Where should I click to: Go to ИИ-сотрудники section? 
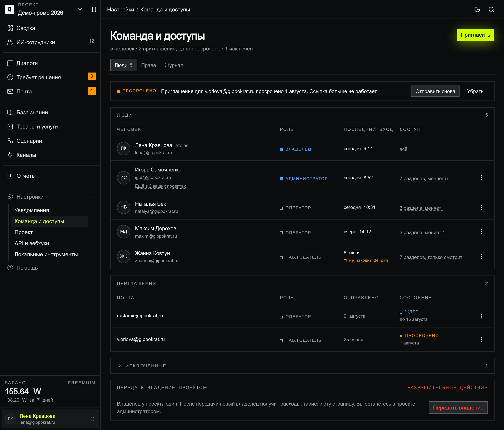(x=50, y=42)
